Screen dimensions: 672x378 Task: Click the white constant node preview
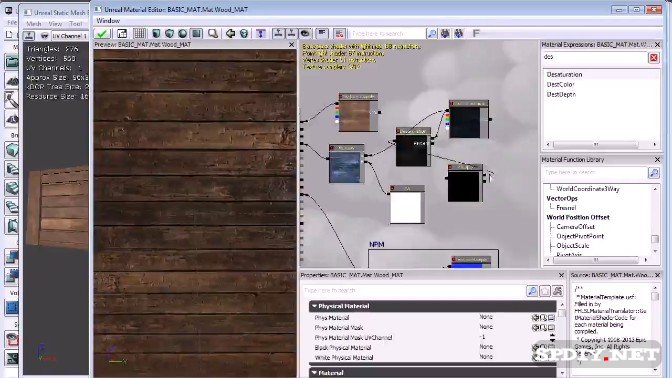pyautogui.click(x=405, y=207)
